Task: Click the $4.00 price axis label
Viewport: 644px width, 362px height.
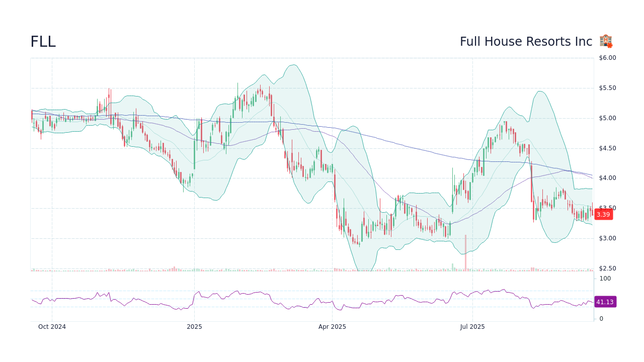Action: (607, 178)
